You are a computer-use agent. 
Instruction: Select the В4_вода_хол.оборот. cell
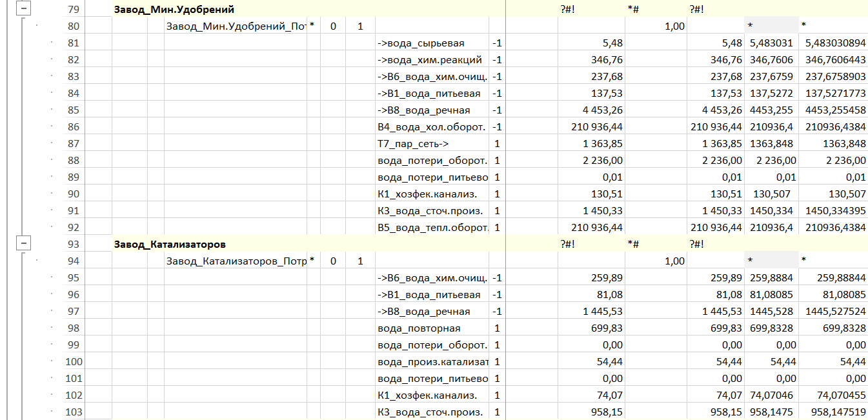pos(432,127)
